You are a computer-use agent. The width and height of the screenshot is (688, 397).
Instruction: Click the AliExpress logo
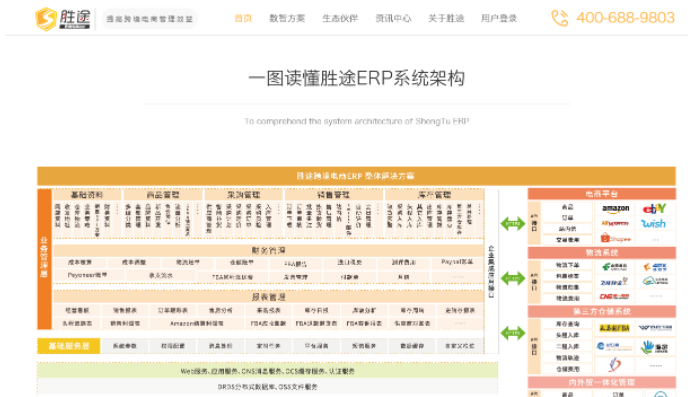[x=615, y=224]
